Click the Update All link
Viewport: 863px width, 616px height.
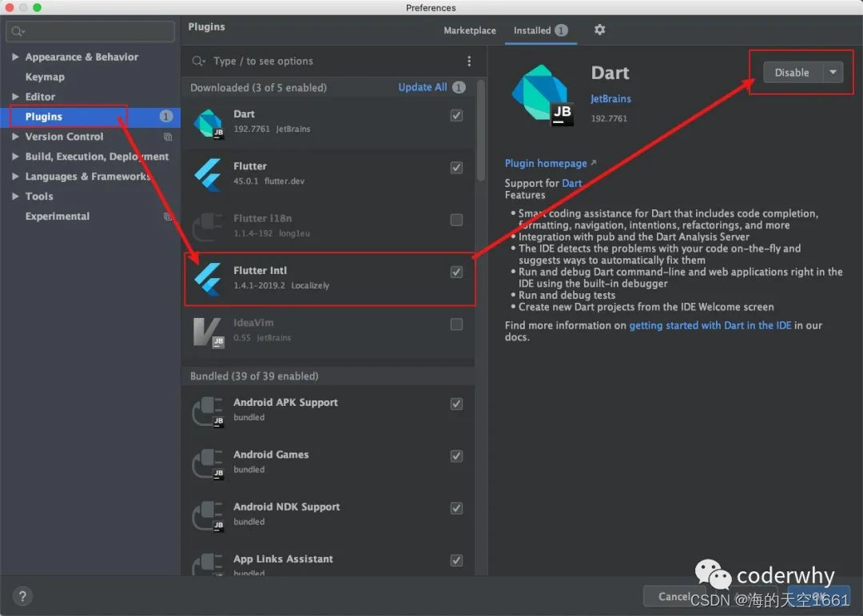(423, 87)
